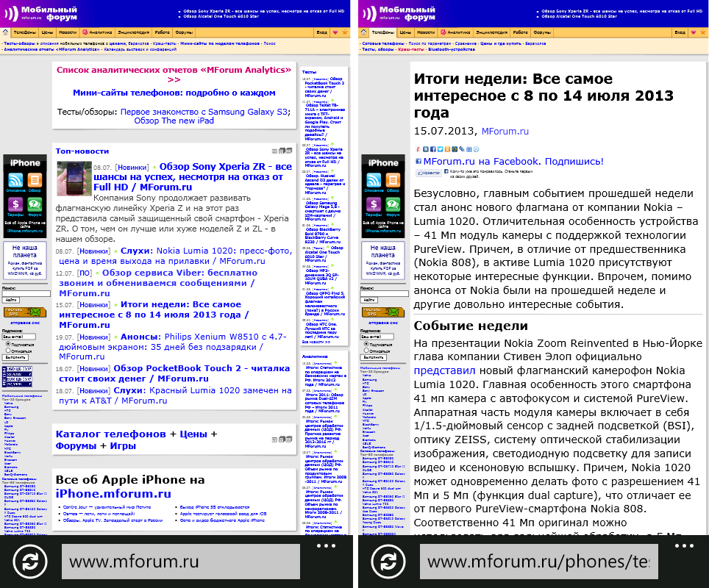Click the orange 'Обзор' iPhone icon on the article page
The width and height of the screenshot is (709, 588).
click(x=393, y=180)
